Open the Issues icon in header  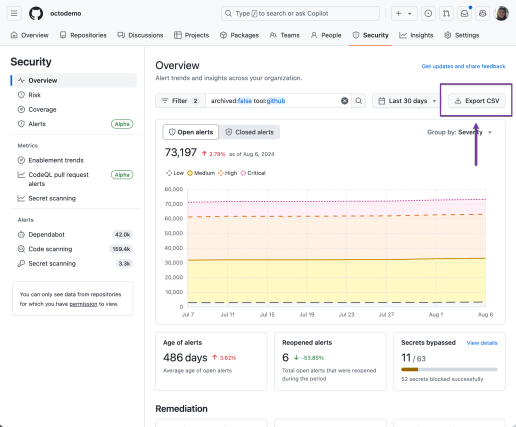(x=428, y=14)
